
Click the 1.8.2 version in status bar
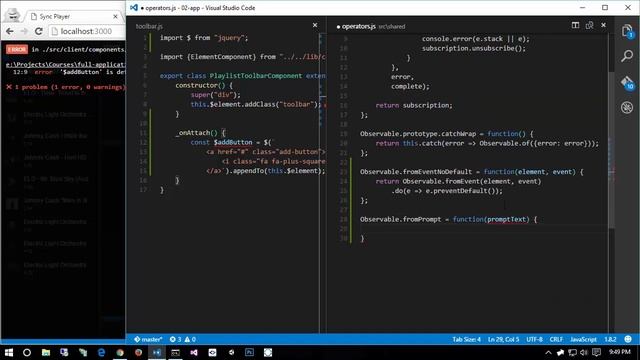click(x=610, y=339)
